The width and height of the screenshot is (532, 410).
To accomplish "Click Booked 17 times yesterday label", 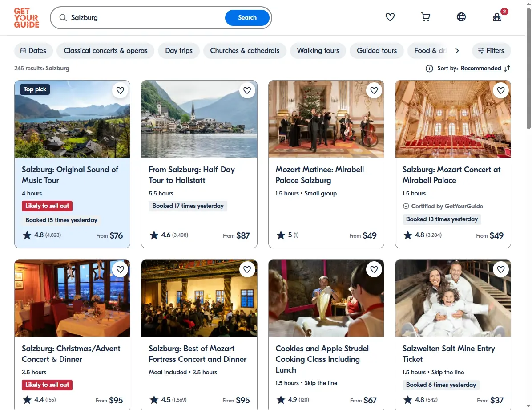I will 188,206.
